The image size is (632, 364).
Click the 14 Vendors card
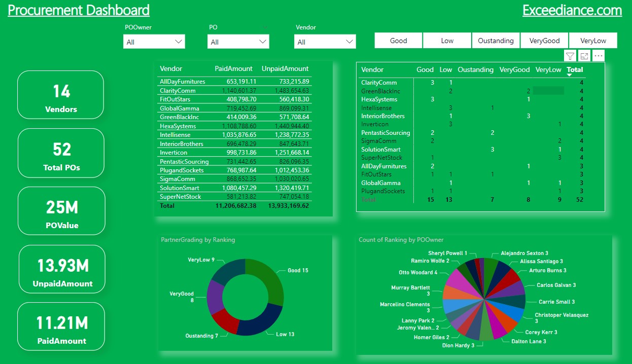pos(60,95)
